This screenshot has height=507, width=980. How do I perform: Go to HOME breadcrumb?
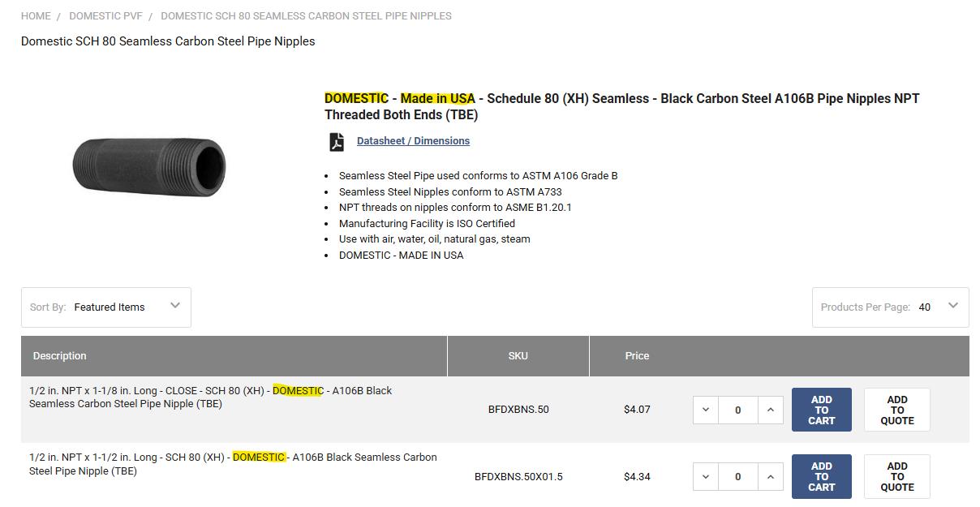[36, 16]
